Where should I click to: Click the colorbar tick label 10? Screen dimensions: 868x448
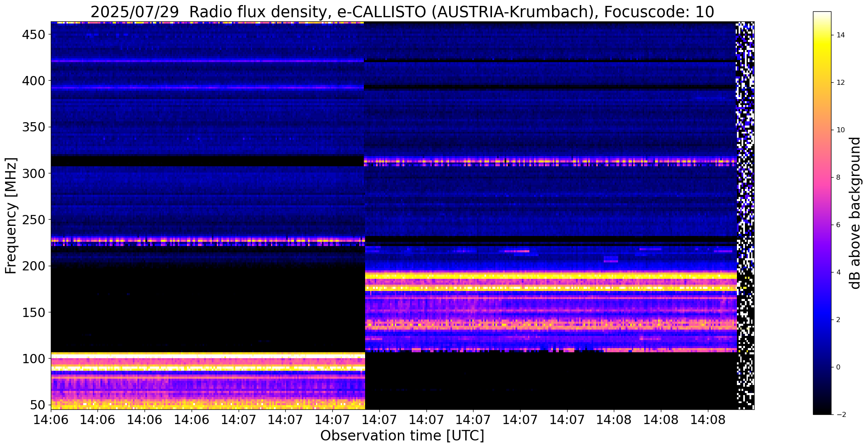pyautogui.click(x=841, y=130)
